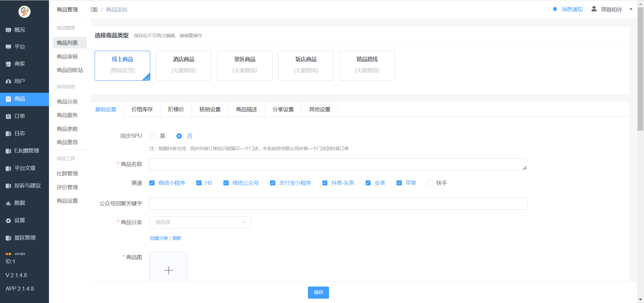Screen dimensions: 644x303
Task: Click the 数据 bar chart icon
Action: click(8, 203)
